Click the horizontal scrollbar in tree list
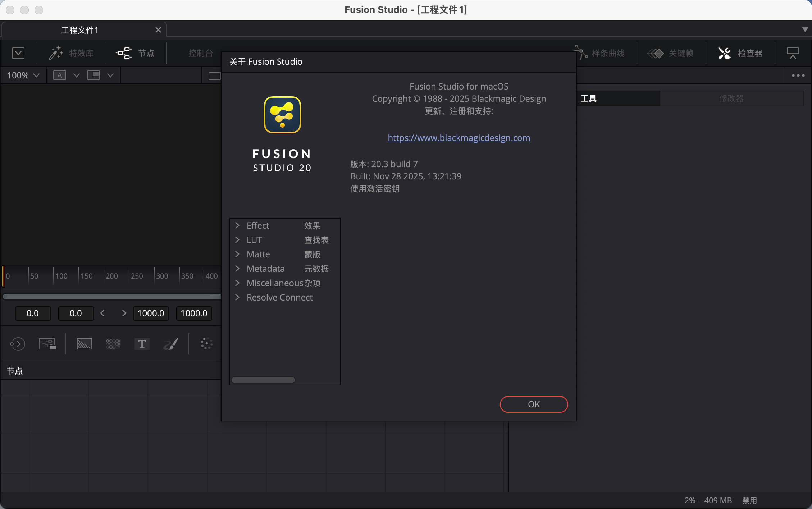This screenshot has width=812, height=509. point(263,380)
